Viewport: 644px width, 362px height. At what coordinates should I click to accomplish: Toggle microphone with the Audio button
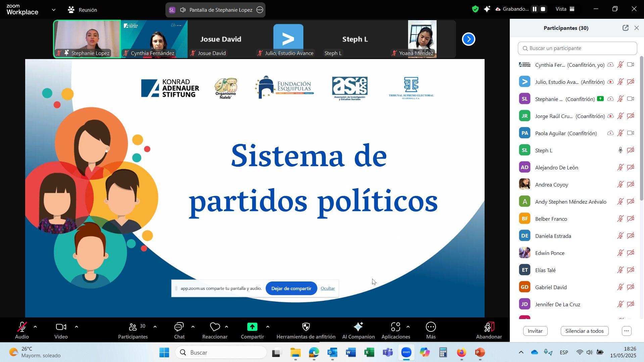[x=22, y=327]
